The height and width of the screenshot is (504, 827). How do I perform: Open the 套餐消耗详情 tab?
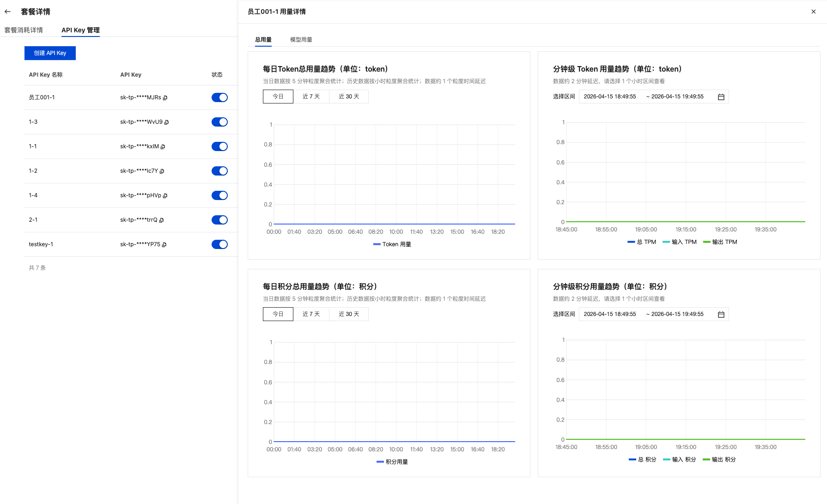click(x=24, y=30)
